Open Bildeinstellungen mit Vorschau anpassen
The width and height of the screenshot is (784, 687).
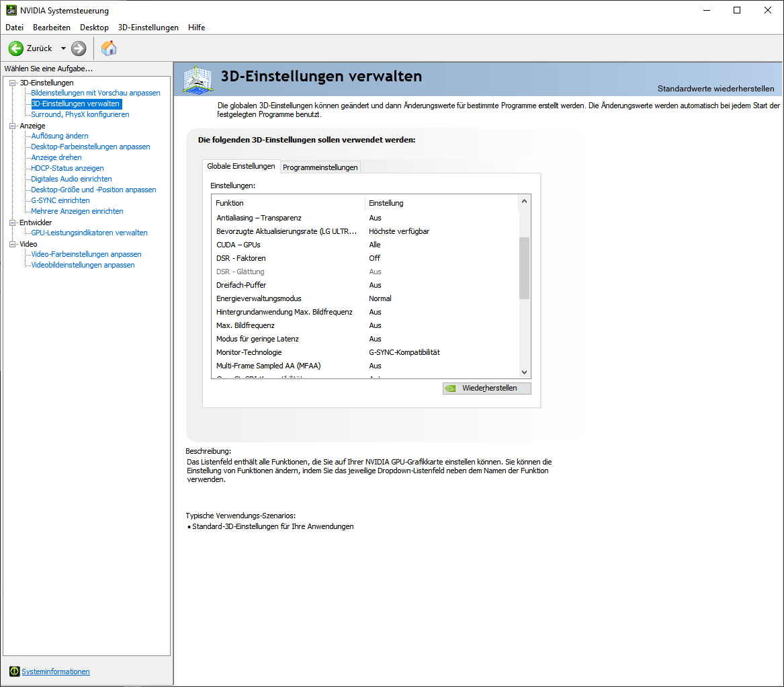point(95,93)
